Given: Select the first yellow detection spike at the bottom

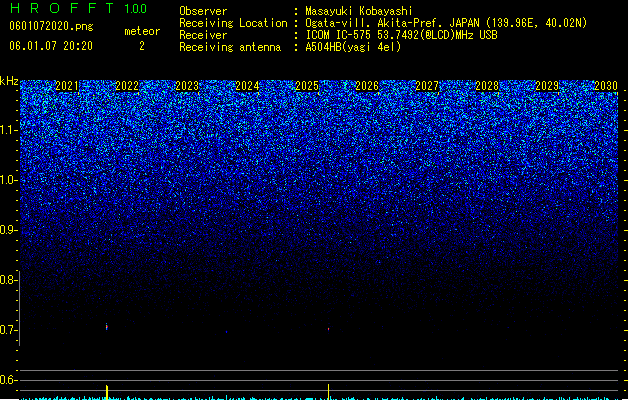Looking at the screenshot, I should 107,392.
